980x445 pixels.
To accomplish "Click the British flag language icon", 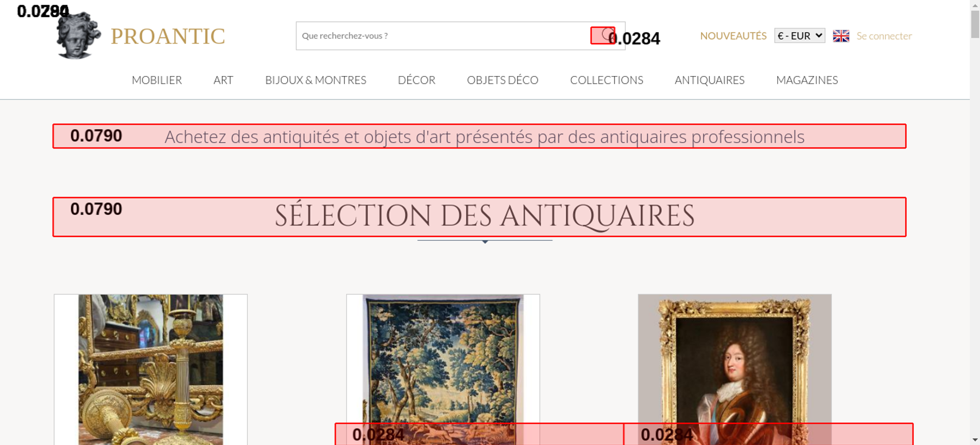I will (841, 36).
